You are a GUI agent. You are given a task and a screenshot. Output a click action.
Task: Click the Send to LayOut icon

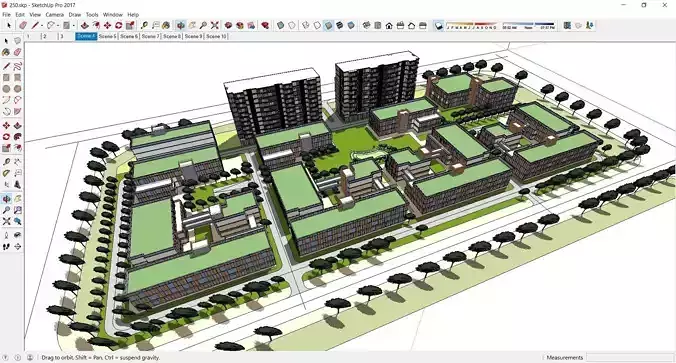pos(251,25)
